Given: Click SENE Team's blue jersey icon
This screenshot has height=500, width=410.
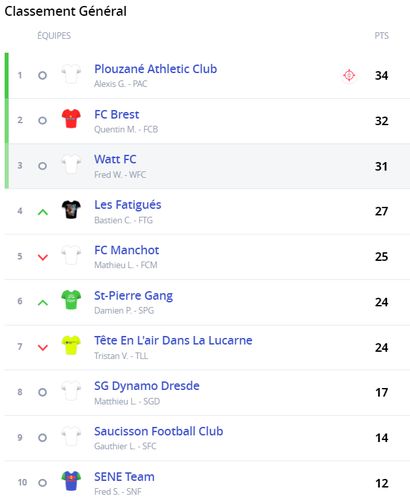Looking at the screenshot, I should coord(71,481).
